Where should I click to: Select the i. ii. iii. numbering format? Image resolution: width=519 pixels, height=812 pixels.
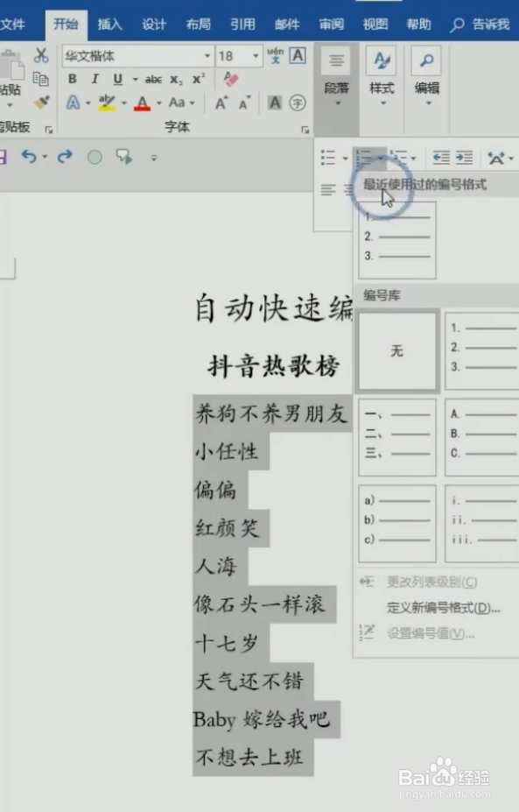click(482, 523)
